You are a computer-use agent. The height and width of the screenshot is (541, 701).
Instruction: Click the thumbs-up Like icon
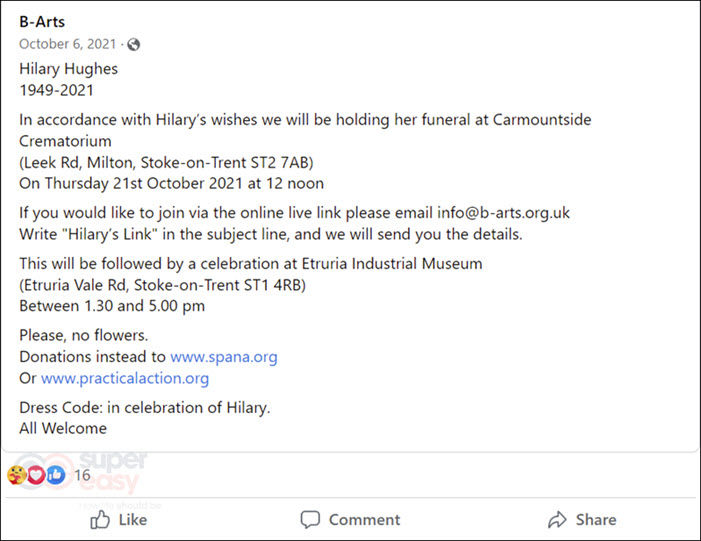tap(100, 520)
